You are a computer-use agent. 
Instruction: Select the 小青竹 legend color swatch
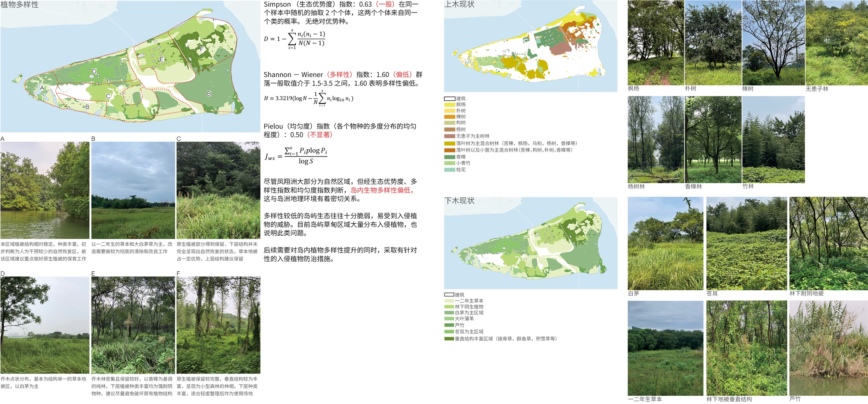coord(449,163)
